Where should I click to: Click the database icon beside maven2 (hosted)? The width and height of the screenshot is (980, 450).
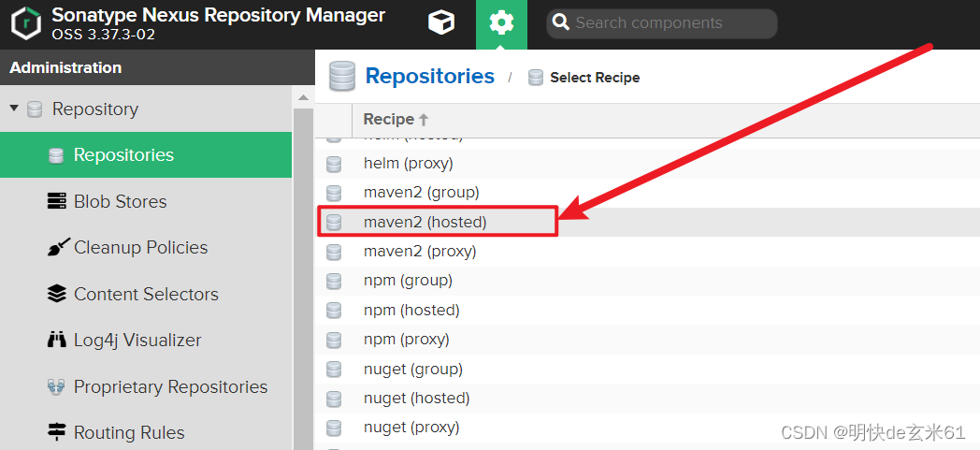pyautogui.click(x=335, y=222)
